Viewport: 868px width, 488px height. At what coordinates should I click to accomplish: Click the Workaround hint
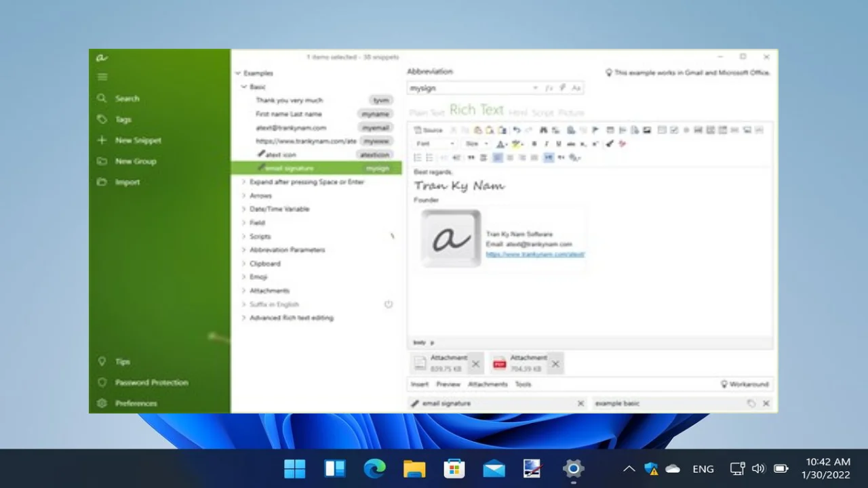(x=745, y=384)
